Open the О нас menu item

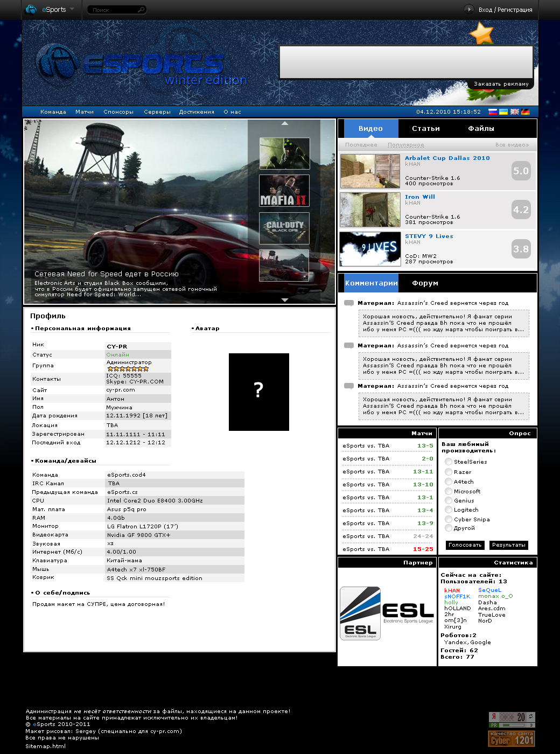(x=233, y=112)
